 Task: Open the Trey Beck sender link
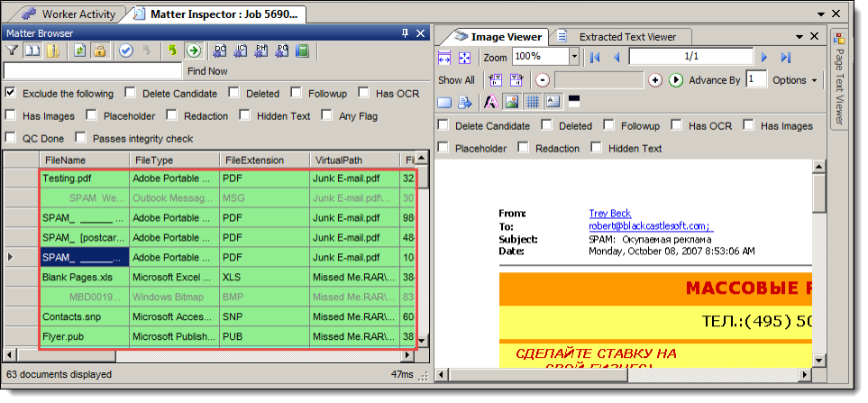[x=610, y=214]
